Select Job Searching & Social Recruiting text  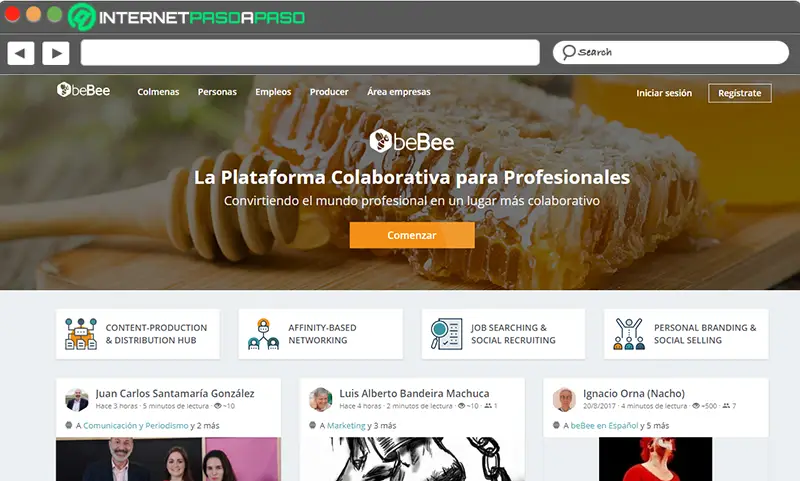click(x=513, y=334)
